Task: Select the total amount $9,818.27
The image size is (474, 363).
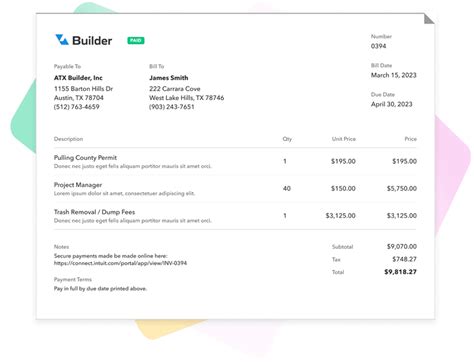Action: 400,272
